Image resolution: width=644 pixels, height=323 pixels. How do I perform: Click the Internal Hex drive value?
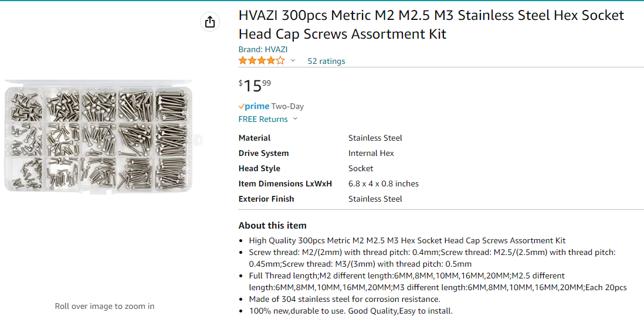tap(371, 153)
